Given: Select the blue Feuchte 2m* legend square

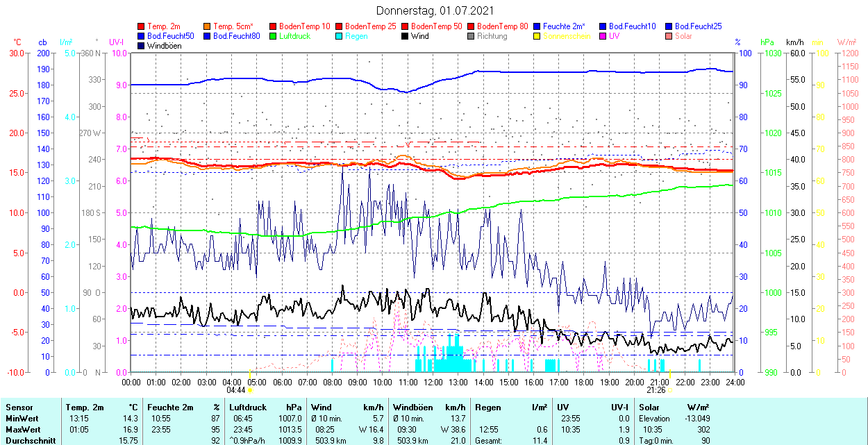Looking at the screenshot, I should click(537, 26).
